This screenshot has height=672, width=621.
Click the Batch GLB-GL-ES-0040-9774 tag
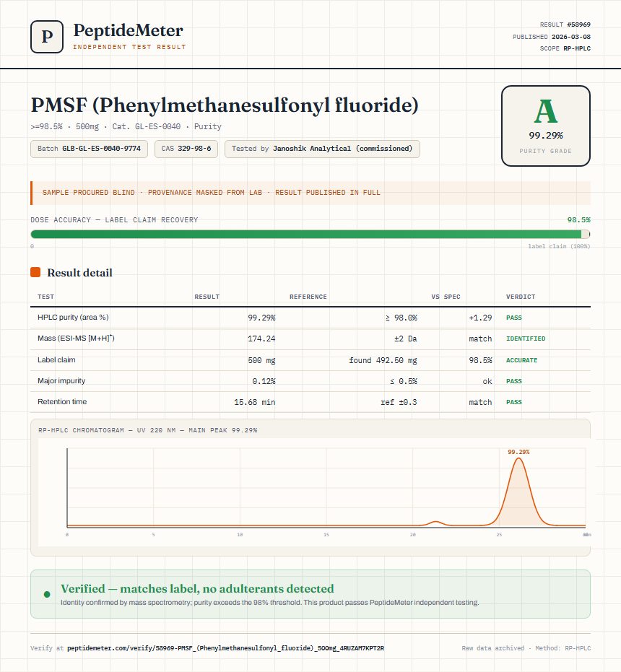tap(90, 149)
